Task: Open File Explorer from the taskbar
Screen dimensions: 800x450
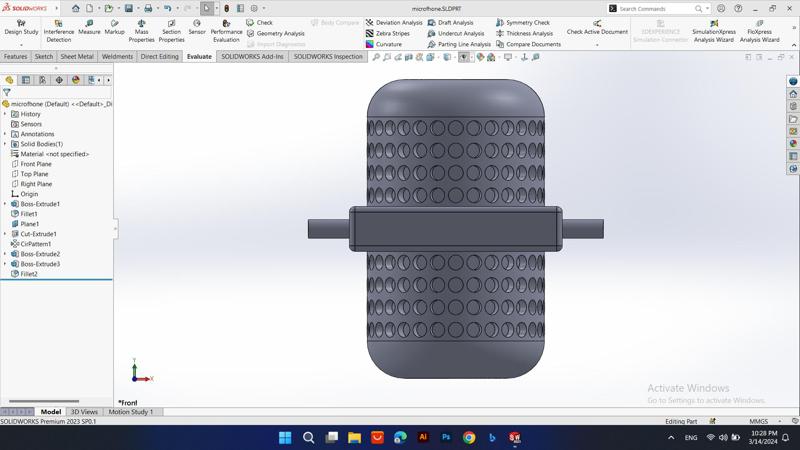Action: pyautogui.click(x=355, y=437)
